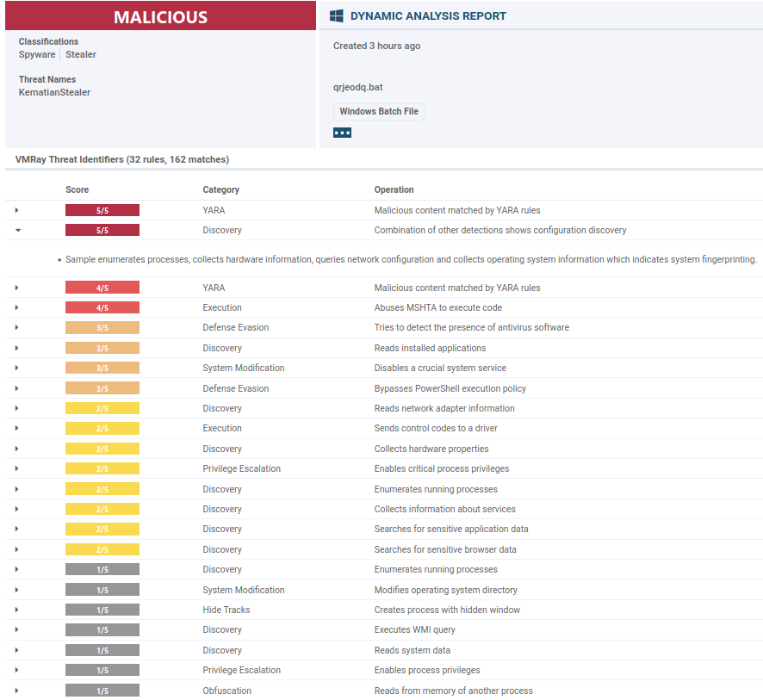Screen dimensions: 763x700
Task: Open the three-dots more tags button
Action: tap(342, 133)
